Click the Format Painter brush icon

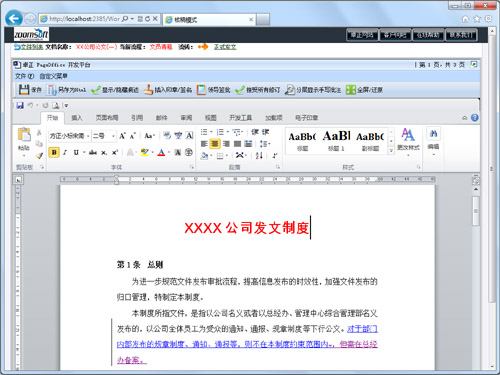point(39,155)
